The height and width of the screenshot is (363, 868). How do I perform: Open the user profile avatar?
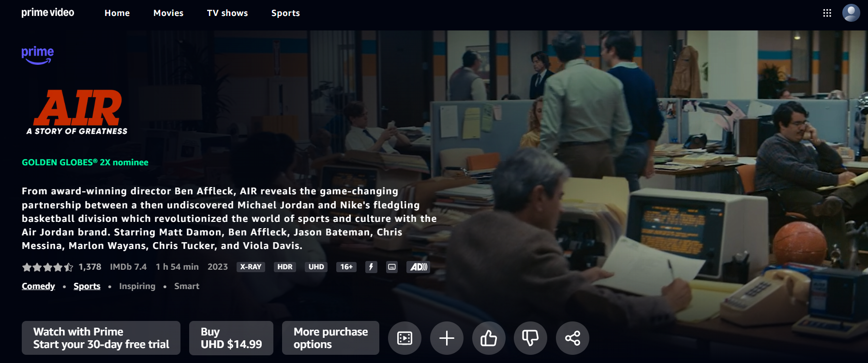[x=851, y=13]
